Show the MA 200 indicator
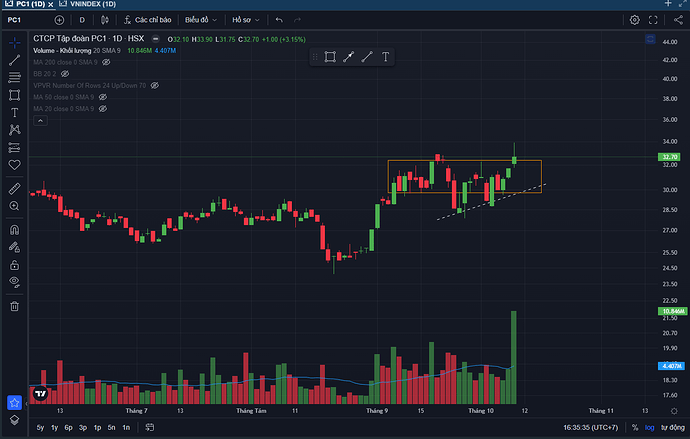 pos(106,62)
